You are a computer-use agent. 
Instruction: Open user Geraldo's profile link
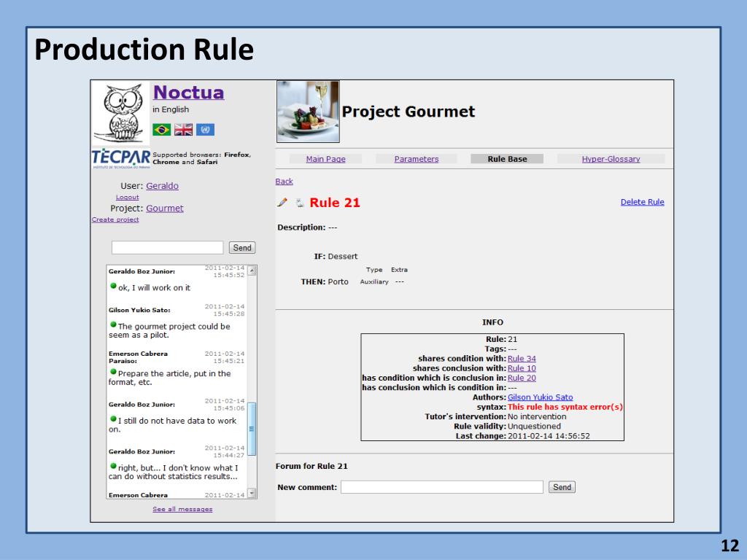click(x=163, y=186)
